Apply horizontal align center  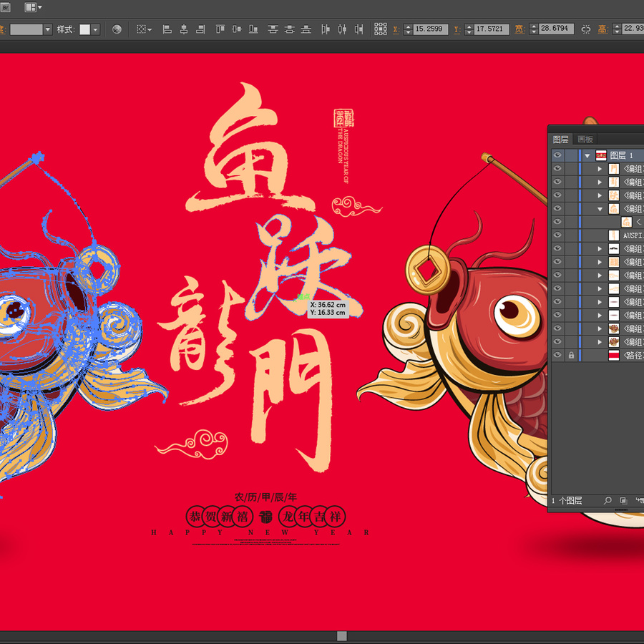[184, 29]
